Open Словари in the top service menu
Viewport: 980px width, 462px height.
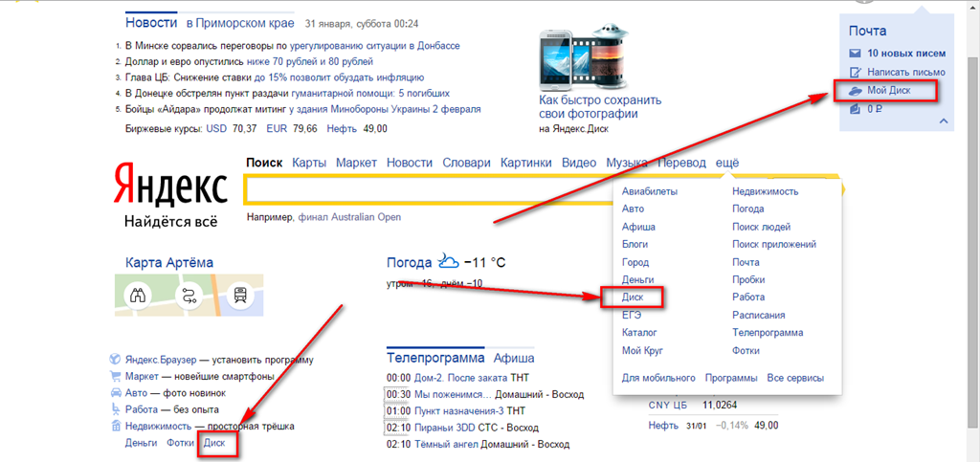coord(466,163)
